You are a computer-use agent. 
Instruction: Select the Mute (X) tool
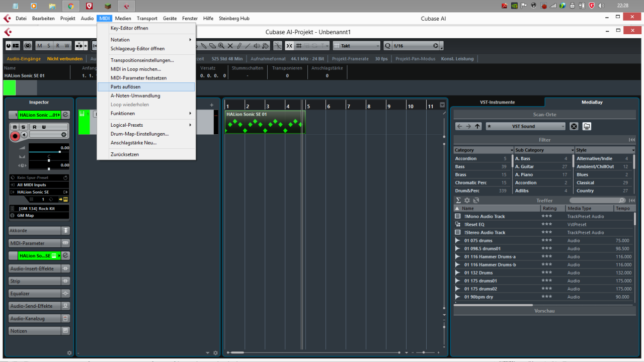tap(230, 46)
